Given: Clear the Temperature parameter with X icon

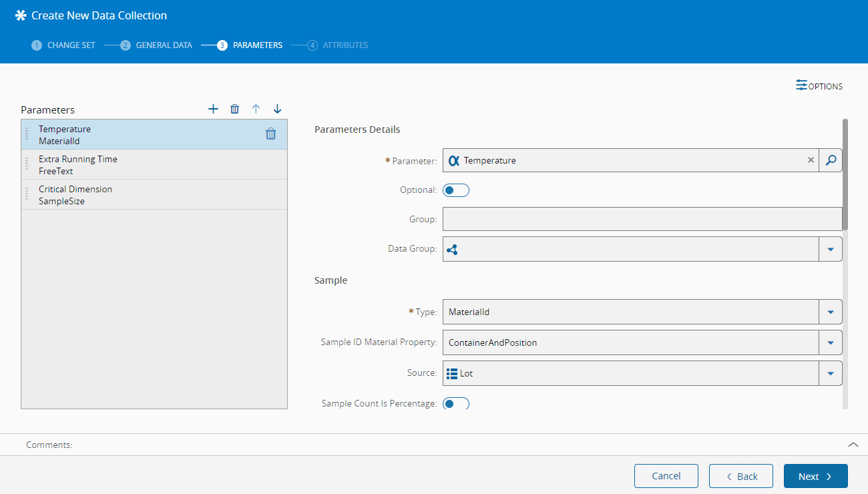Looking at the screenshot, I should tap(811, 160).
